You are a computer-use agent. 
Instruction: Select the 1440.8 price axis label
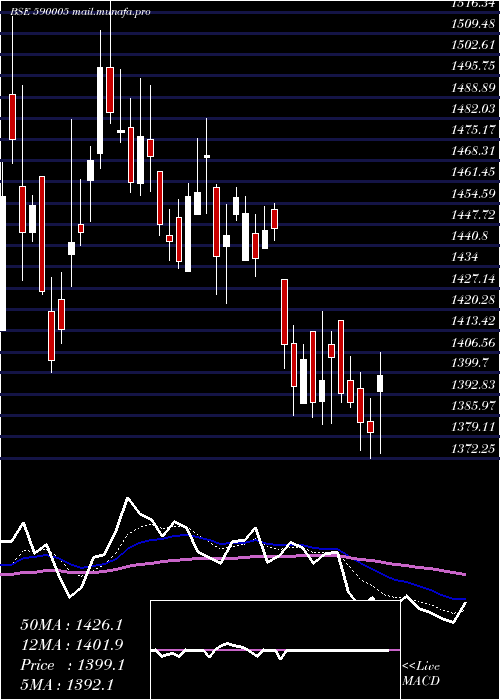[469, 236]
